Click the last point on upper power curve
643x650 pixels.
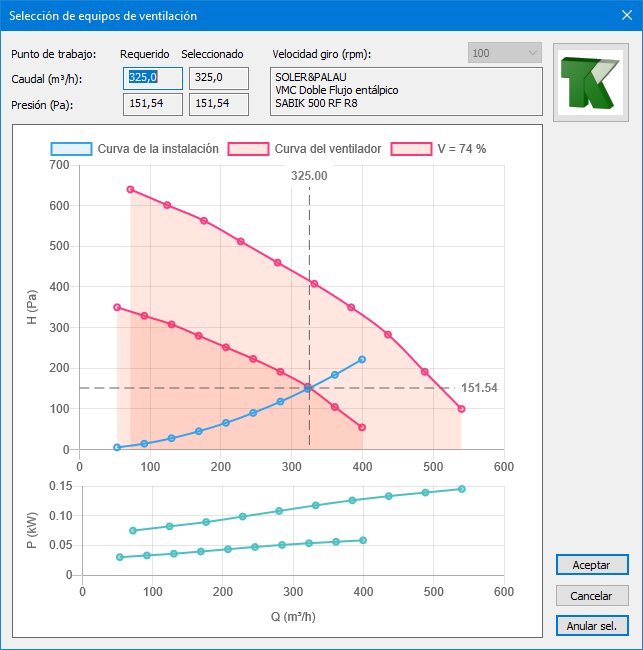pyautogui.click(x=462, y=489)
